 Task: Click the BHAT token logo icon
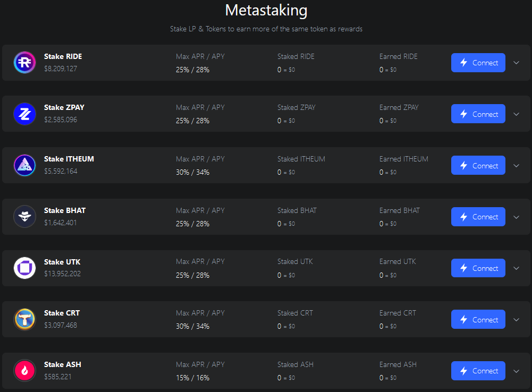24,217
